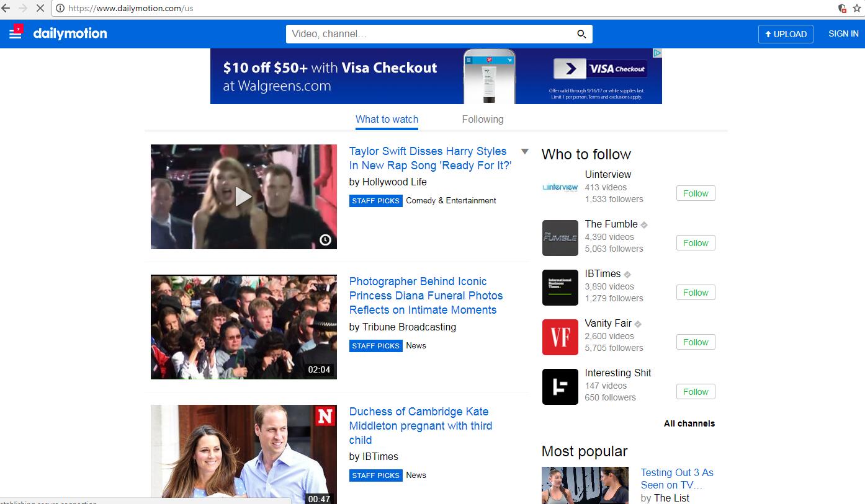Click the search magnifier icon
Image resolution: width=865 pixels, height=504 pixels.
tap(581, 34)
